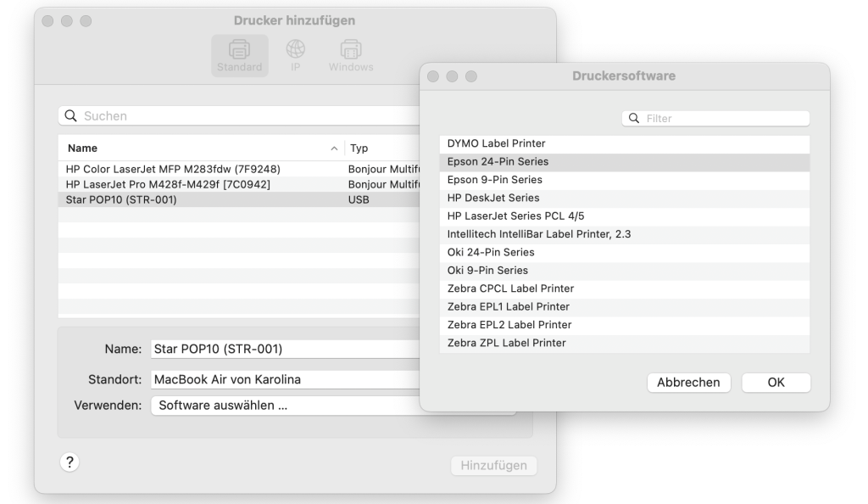Switch to the IP tab

tap(295, 55)
